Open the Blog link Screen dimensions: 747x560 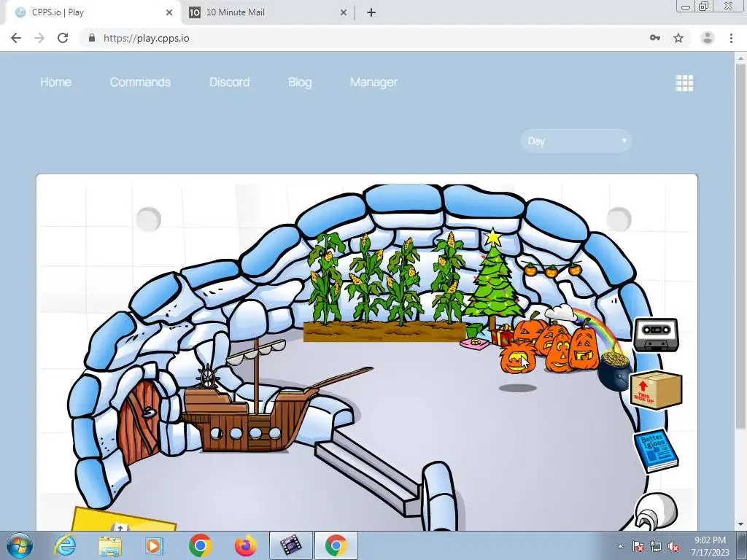[300, 82]
